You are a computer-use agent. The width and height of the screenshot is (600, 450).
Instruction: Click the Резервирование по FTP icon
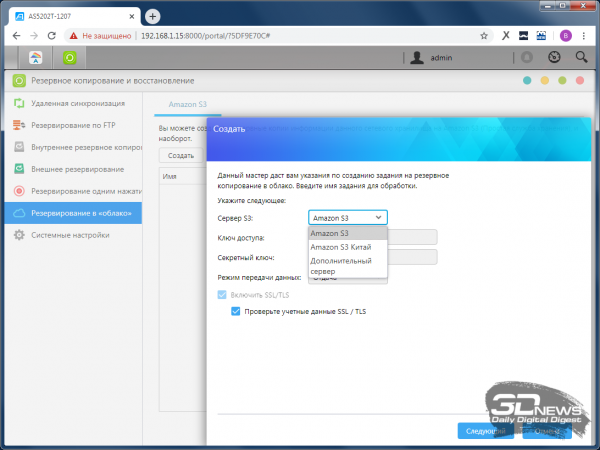point(18,125)
